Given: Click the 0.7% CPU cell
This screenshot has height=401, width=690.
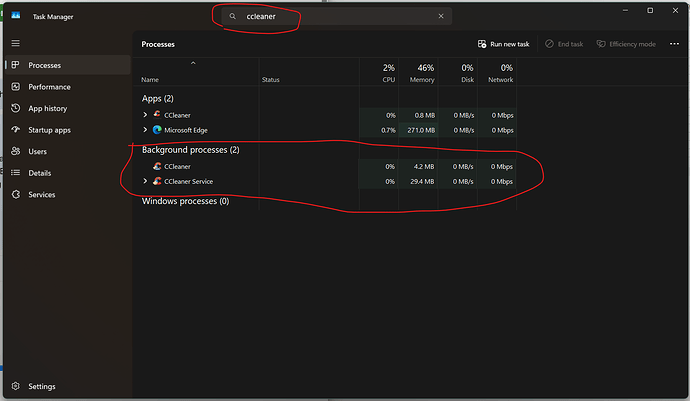Looking at the screenshot, I should (379, 130).
